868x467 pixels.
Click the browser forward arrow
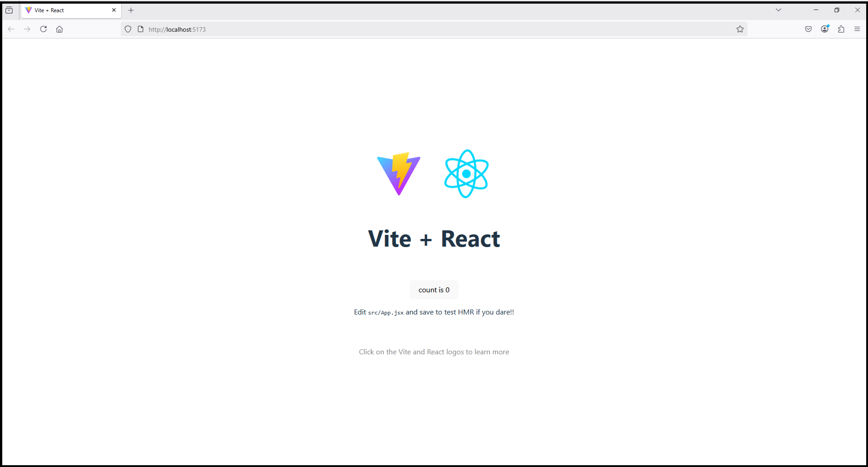click(27, 29)
